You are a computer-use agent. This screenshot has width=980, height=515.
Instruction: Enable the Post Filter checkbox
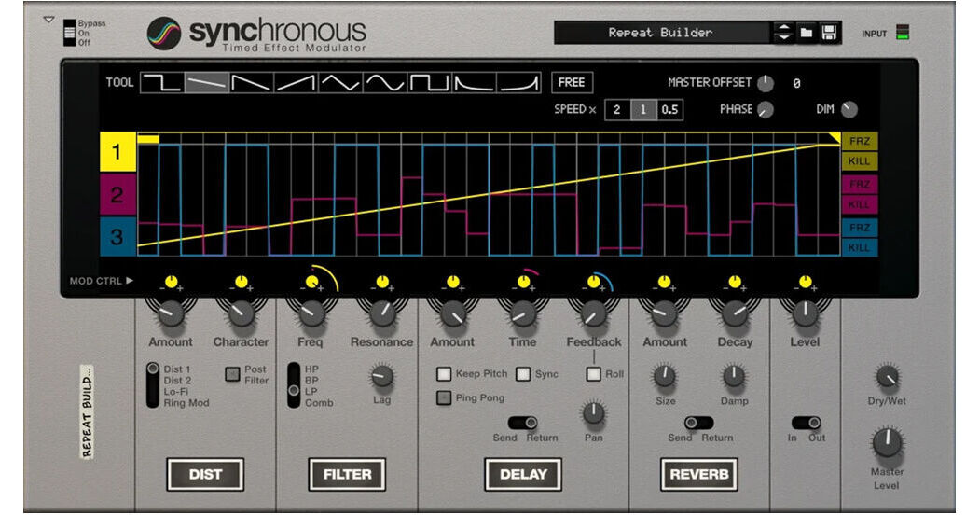coord(232,374)
